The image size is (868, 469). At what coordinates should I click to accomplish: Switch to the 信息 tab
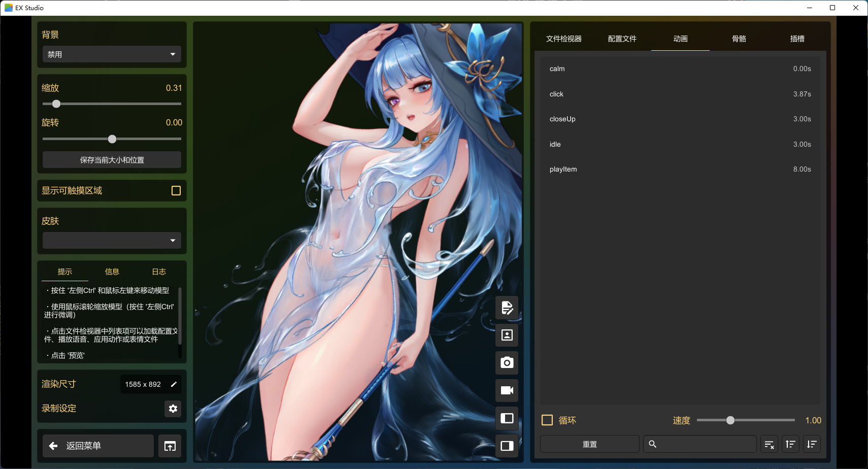(112, 272)
